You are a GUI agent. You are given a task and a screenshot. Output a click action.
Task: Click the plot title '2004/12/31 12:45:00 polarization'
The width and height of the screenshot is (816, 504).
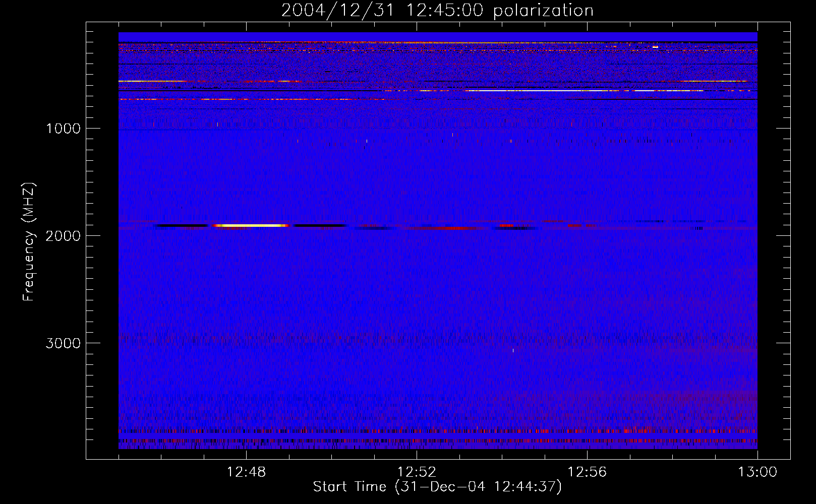tap(437, 10)
